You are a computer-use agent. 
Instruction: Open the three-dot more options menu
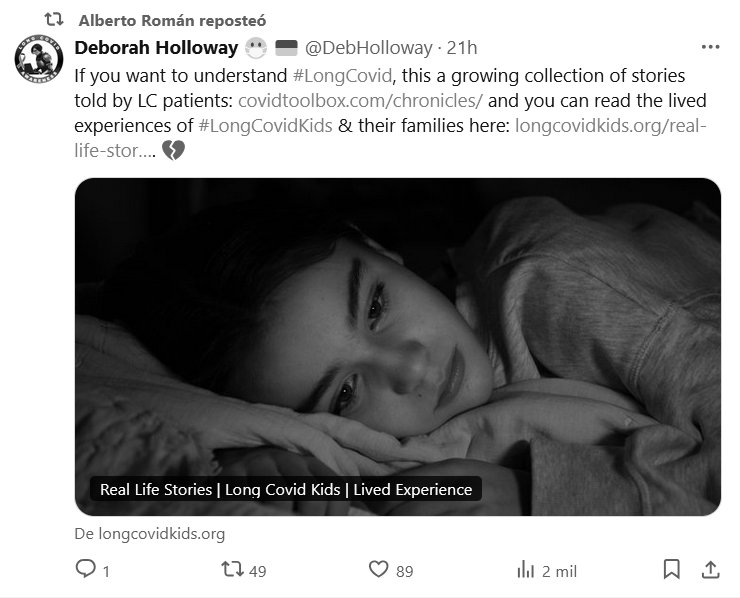(x=710, y=47)
